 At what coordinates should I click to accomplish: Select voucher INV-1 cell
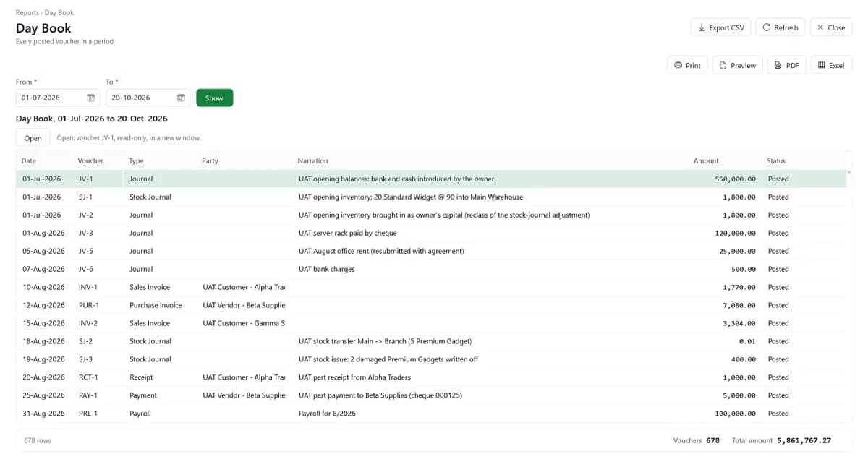88,287
